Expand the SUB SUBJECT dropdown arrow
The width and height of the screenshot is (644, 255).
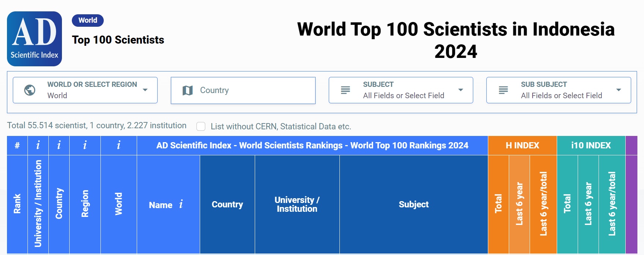(619, 90)
